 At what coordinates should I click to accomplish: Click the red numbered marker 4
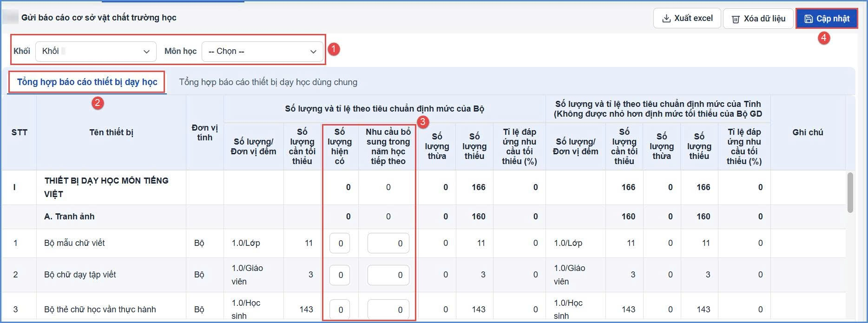click(x=824, y=38)
